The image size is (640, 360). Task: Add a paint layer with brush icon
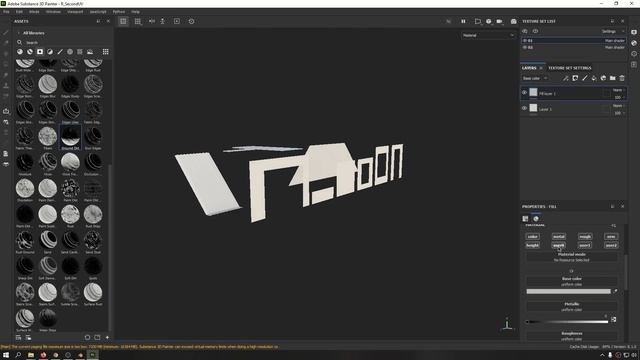click(x=584, y=78)
